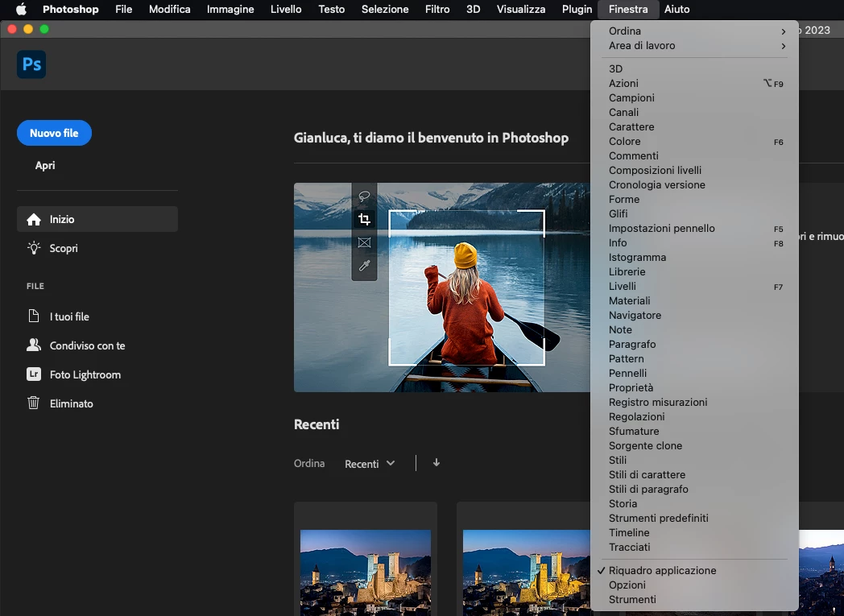Screen dimensions: 844x616
Task: Open Foto Lightroom
Action: pyautogui.click(x=85, y=374)
